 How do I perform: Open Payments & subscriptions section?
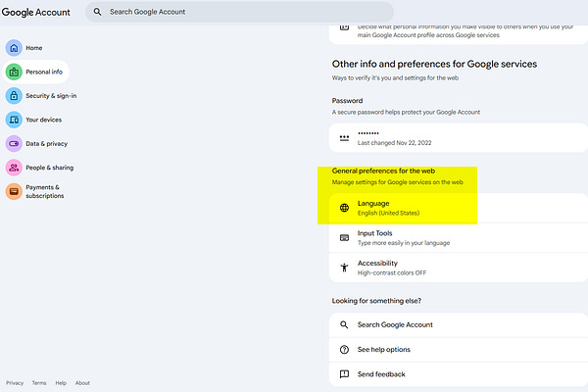[35, 191]
